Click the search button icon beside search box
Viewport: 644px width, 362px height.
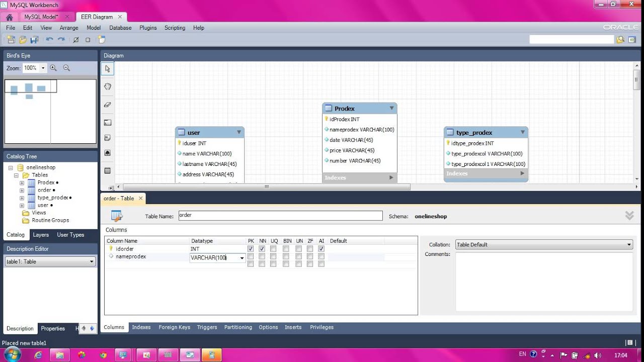620,39
